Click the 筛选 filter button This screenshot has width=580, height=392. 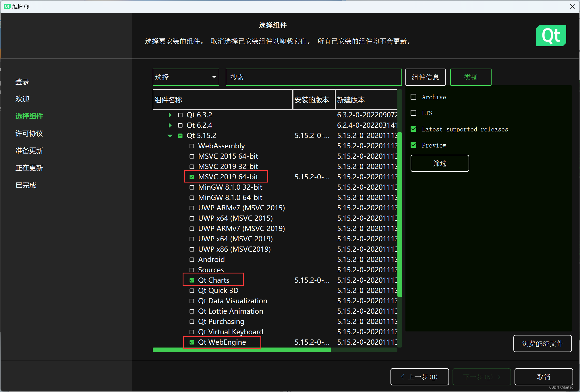pos(440,163)
